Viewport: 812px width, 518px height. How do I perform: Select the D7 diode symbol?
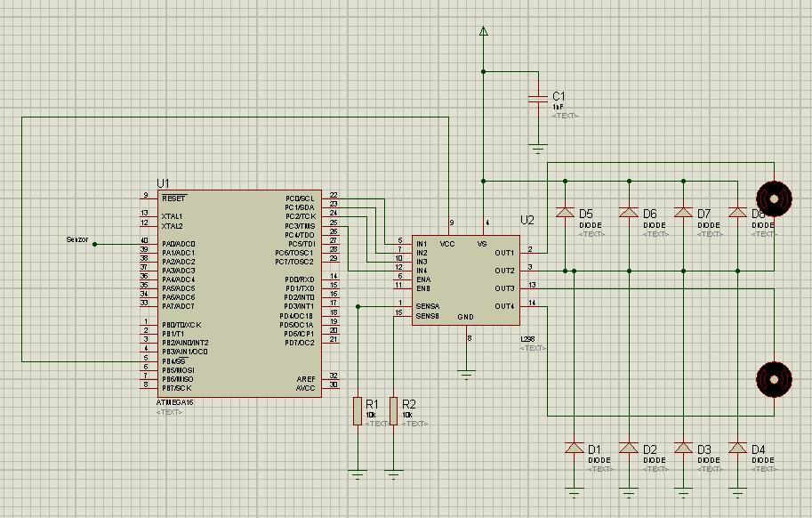coord(683,212)
